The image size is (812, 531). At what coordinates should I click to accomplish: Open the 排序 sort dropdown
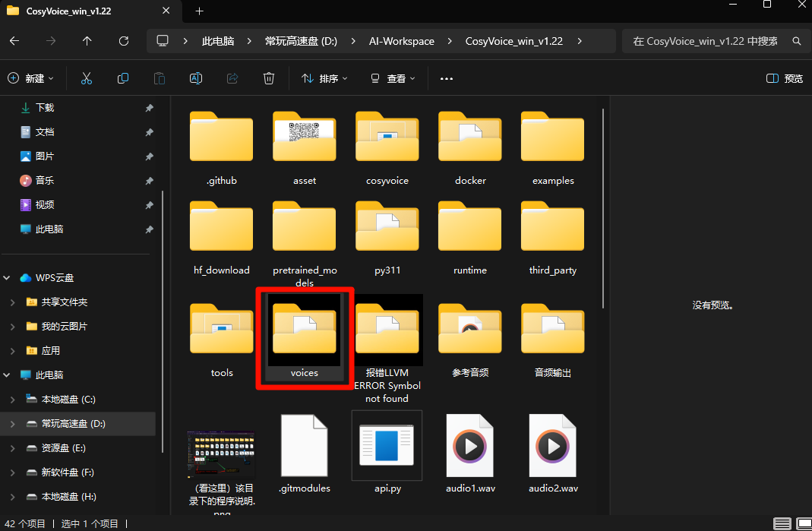[324, 78]
